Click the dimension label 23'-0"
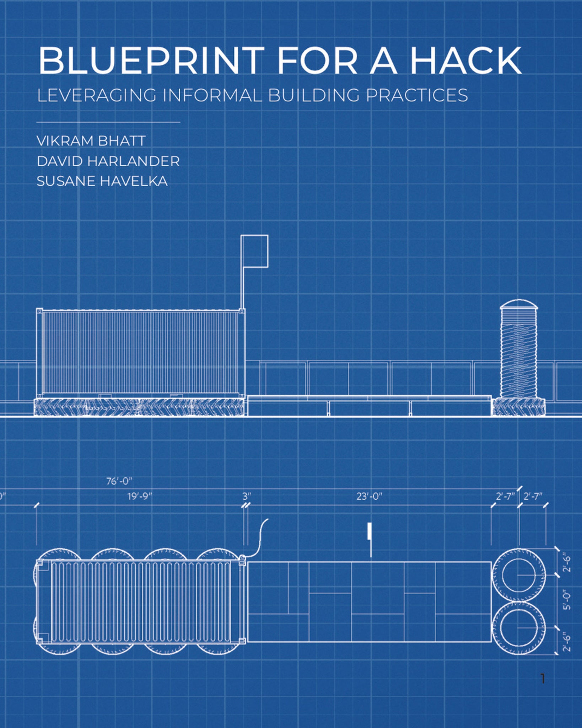 coord(369,496)
